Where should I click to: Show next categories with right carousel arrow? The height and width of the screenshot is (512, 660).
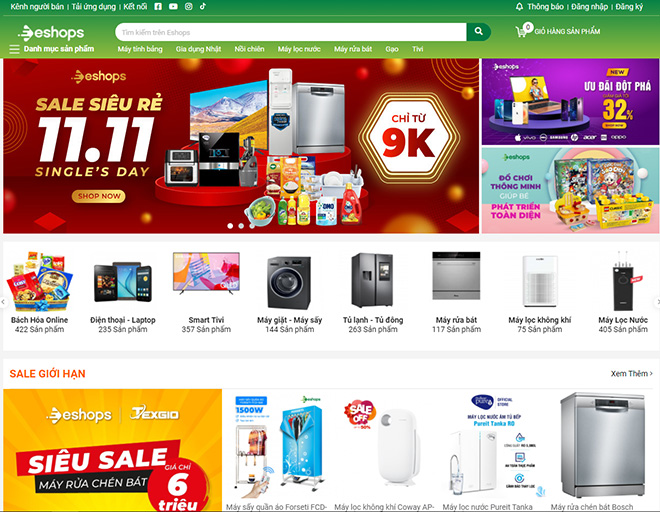coord(657,302)
